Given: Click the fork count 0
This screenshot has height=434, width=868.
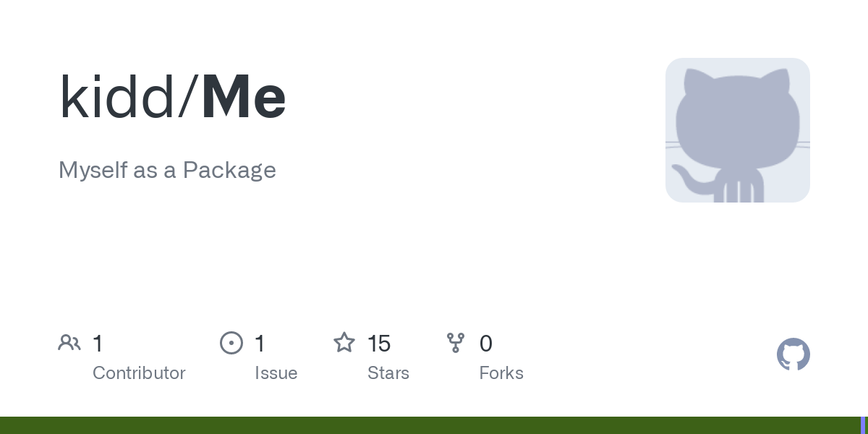Looking at the screenshot, I should click(485, 344).
